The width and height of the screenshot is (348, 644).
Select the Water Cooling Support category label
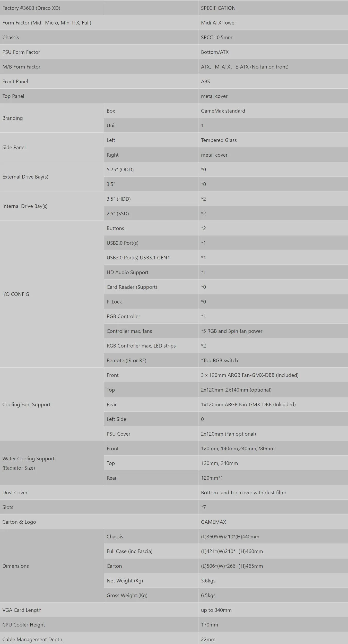28,463
